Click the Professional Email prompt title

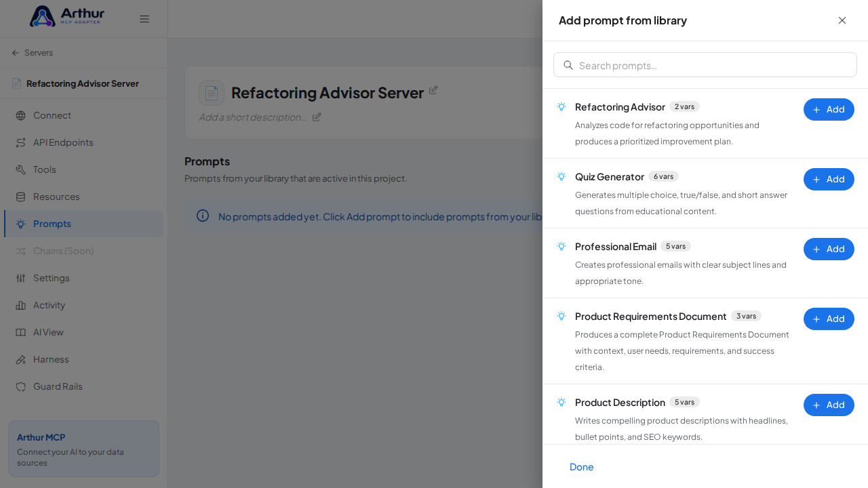click(x=616, y=246)
